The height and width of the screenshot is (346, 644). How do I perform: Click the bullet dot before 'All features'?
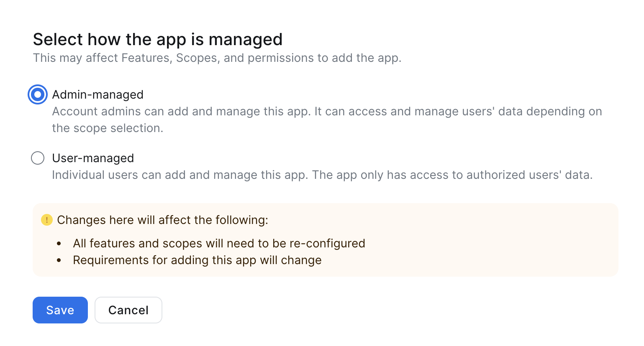point(59,243)
